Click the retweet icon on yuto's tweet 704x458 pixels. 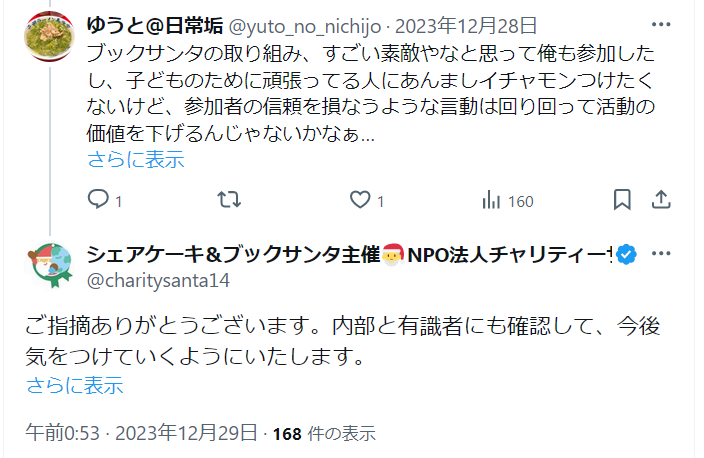[229, 199]
